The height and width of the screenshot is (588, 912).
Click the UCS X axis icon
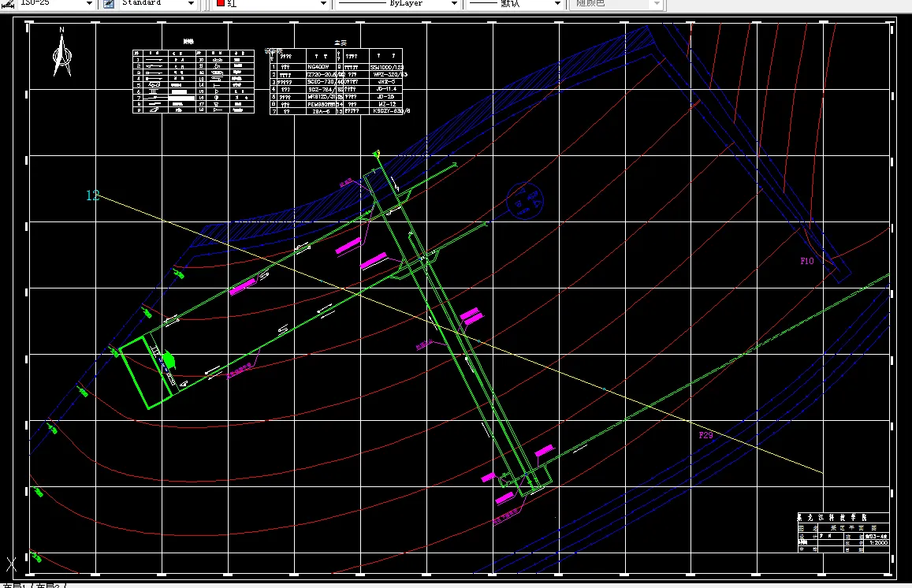click(x=10, y=564)
